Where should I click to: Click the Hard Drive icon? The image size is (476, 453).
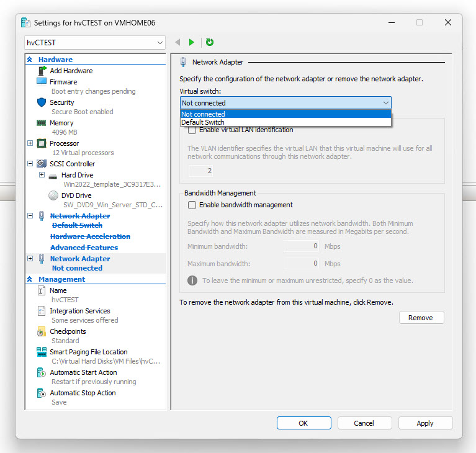tap(53, 176)
